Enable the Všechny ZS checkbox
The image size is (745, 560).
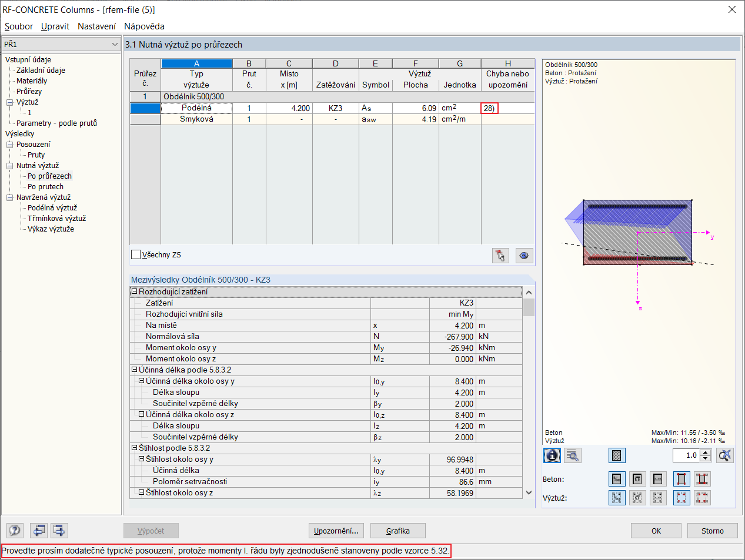(x=136, y=254)
